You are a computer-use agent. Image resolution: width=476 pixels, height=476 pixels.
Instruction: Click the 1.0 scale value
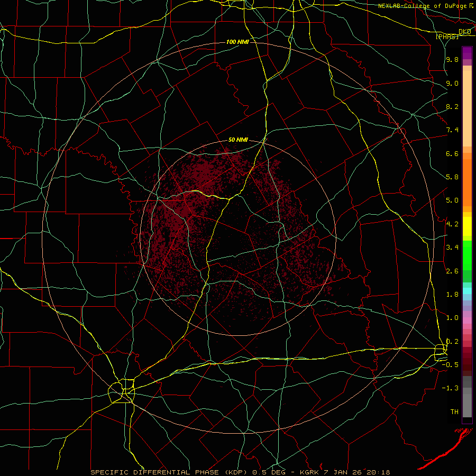coord(452,318)
